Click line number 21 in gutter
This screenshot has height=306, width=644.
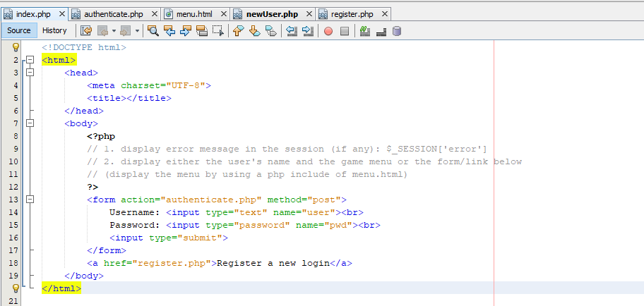click(13, 302)
